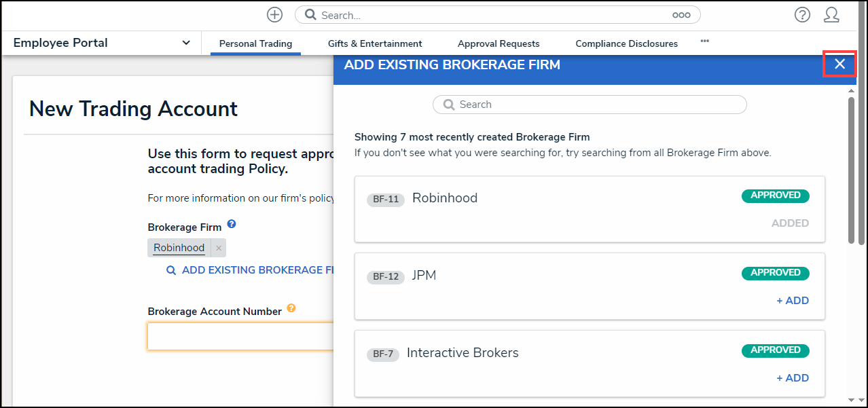Remove the Robinhood chip using its x
This screenshot has width=868, height=408.
tap(219, 248)
